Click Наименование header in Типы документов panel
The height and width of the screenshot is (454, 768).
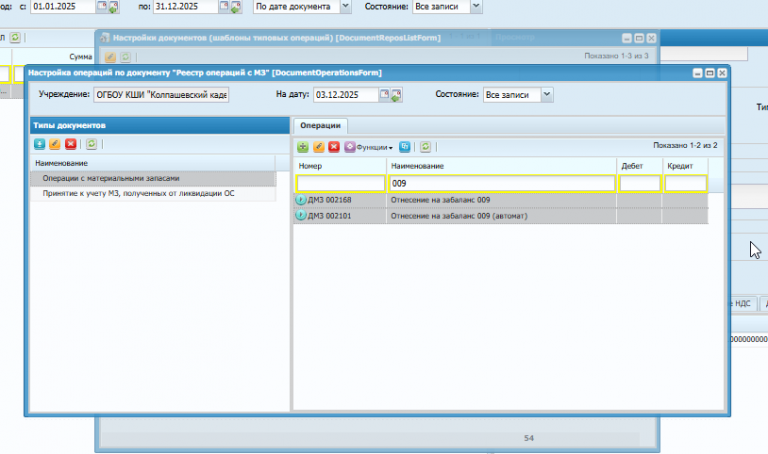point(153,163)
